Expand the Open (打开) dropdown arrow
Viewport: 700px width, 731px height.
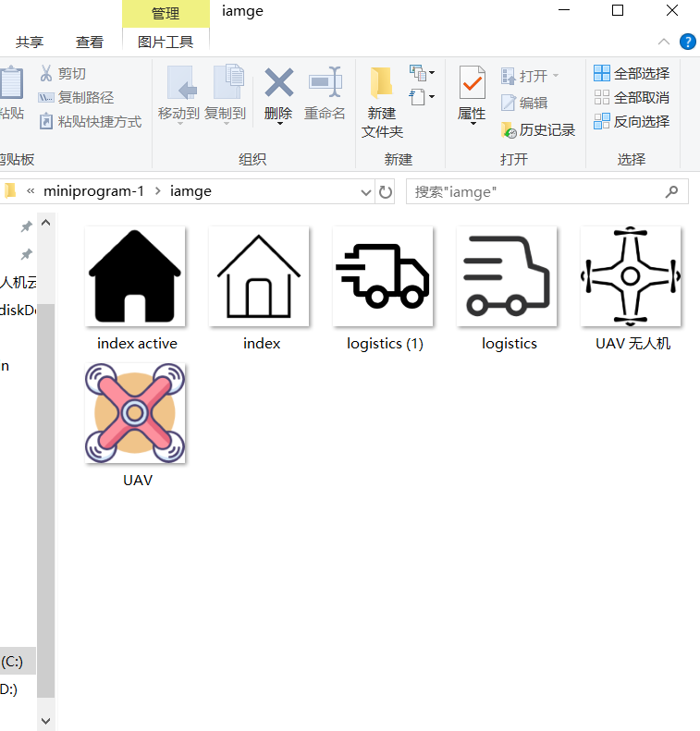[556, 75]
